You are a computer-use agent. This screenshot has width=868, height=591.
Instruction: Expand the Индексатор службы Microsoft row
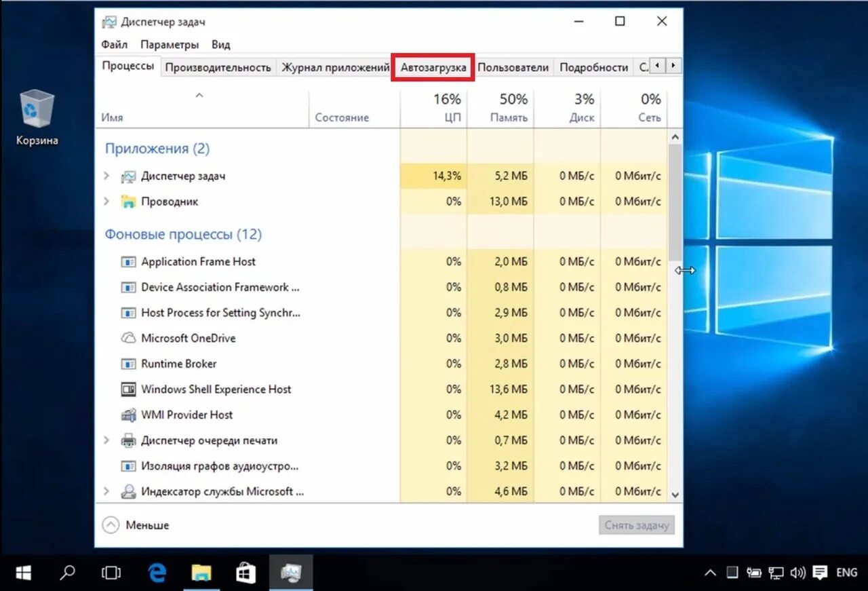(x=106, y=491)
